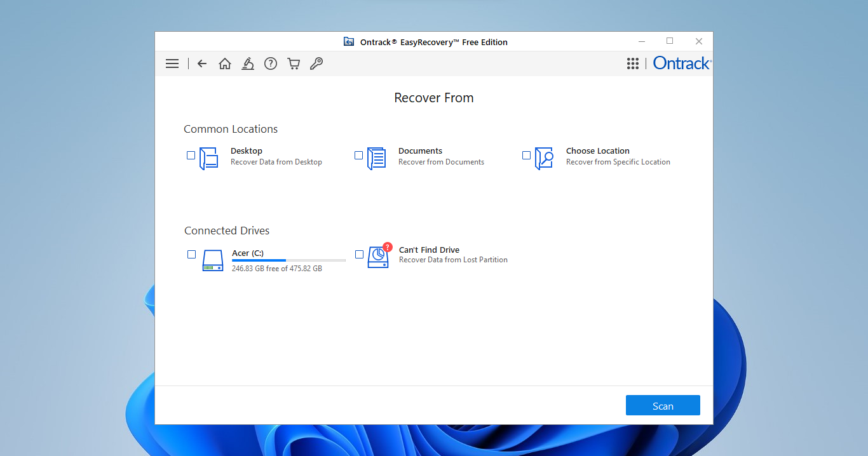Click the "Recover Data from Lost Partition" text

tap(453, 260)
